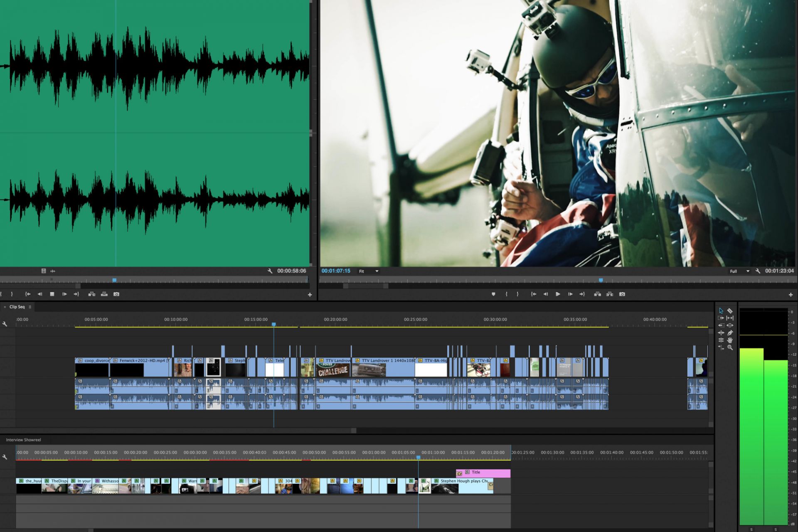This screenshot has height=532, width=798.
Task: Open Source monitor settings wrench
Action: (x=270, y=271)
